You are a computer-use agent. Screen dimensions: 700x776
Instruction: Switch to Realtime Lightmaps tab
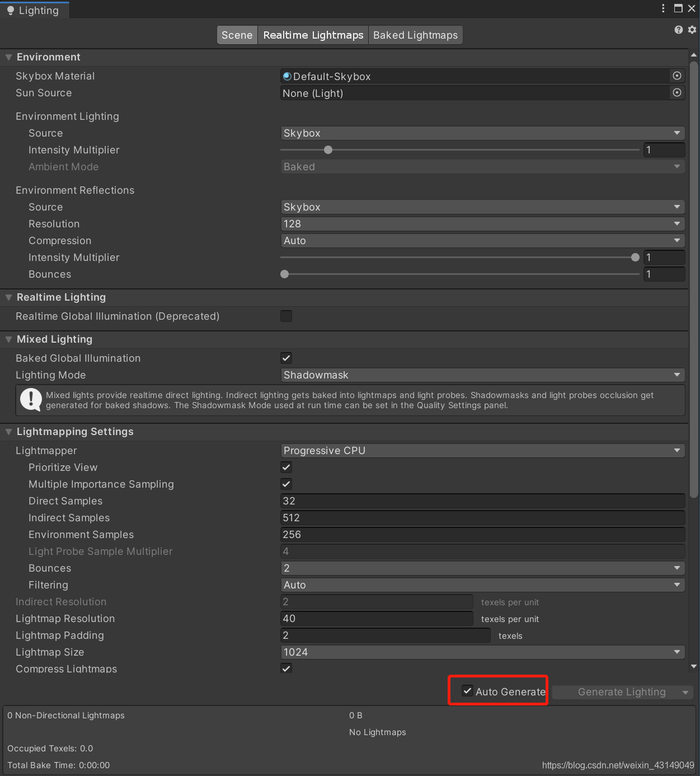pos(313,35)
